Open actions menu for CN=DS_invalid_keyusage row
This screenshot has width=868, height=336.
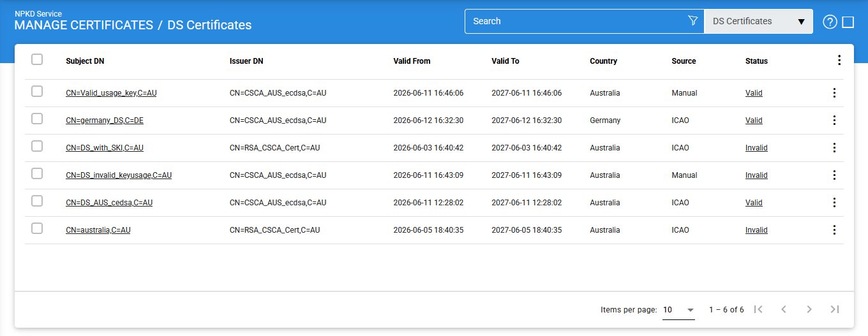tap(834, 175)
